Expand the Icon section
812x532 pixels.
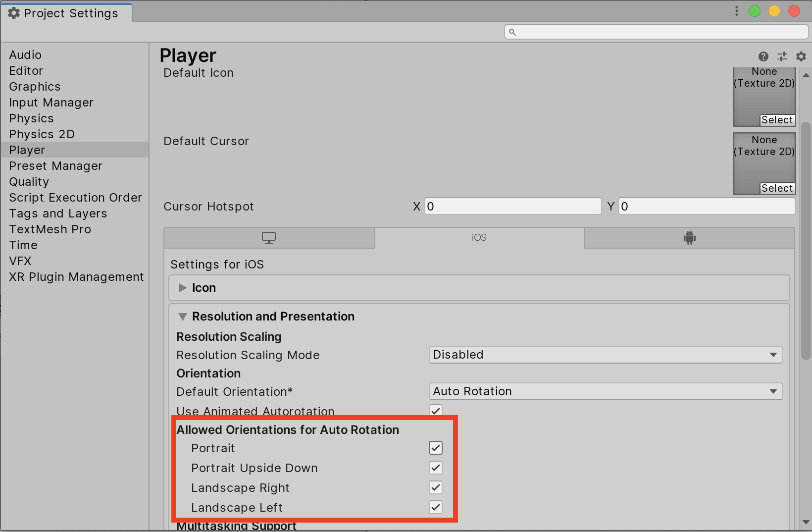183,288
